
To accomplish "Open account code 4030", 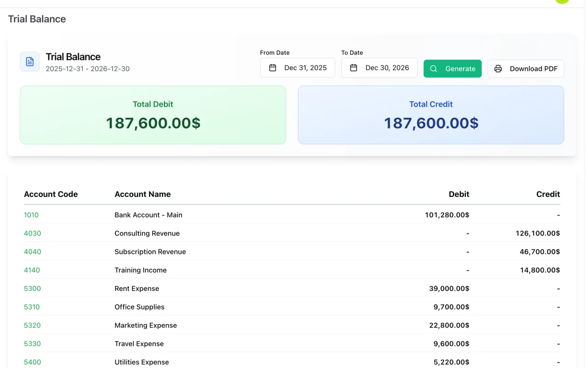I will coord(33,233).
